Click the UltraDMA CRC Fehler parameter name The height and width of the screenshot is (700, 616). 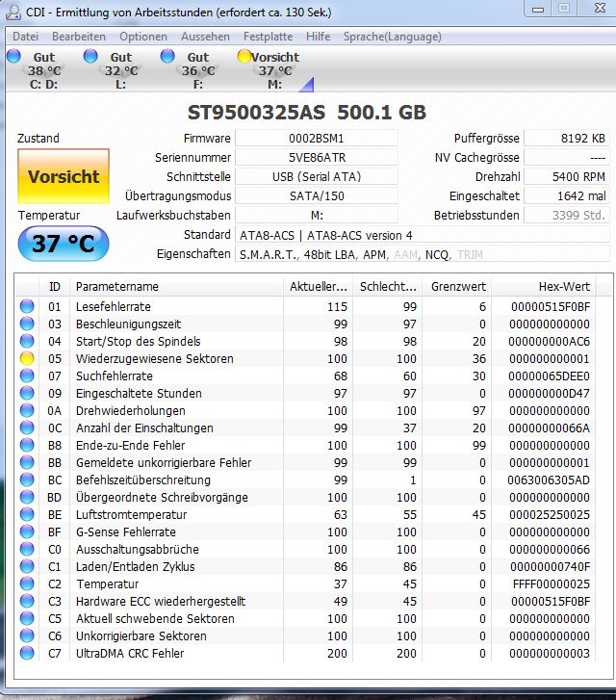(130, 653)
